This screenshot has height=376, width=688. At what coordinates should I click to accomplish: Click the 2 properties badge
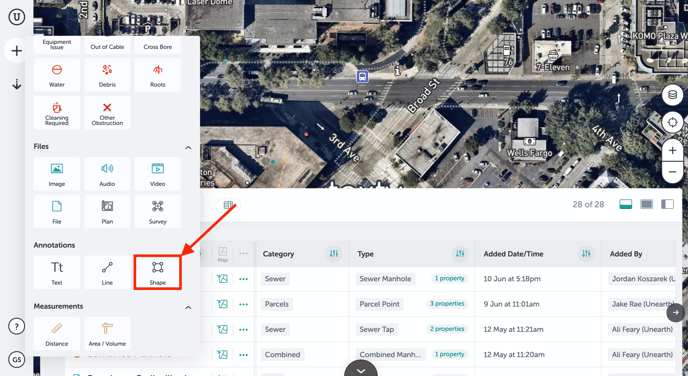(447, 329)
